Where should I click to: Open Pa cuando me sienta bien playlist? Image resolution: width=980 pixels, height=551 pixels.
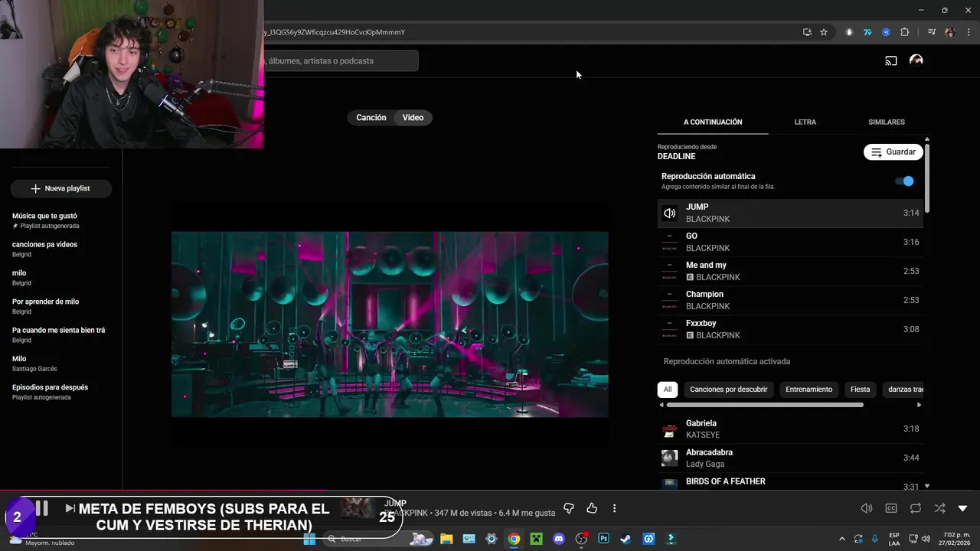61,334
